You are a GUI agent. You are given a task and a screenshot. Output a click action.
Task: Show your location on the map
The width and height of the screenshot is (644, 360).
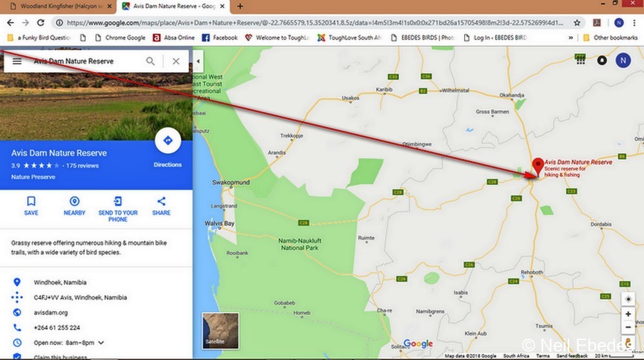pyautogui.click(x=629, y=299)
